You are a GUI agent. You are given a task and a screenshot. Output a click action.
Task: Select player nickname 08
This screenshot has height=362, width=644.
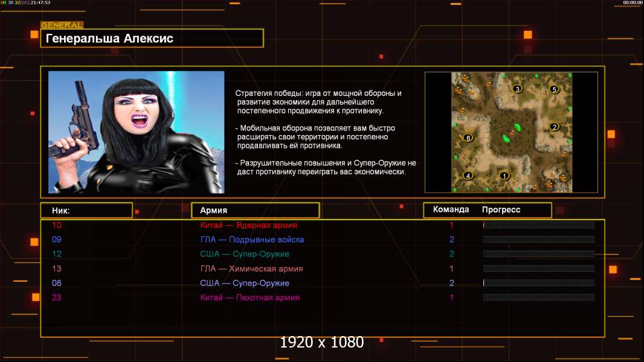point(57,283)
